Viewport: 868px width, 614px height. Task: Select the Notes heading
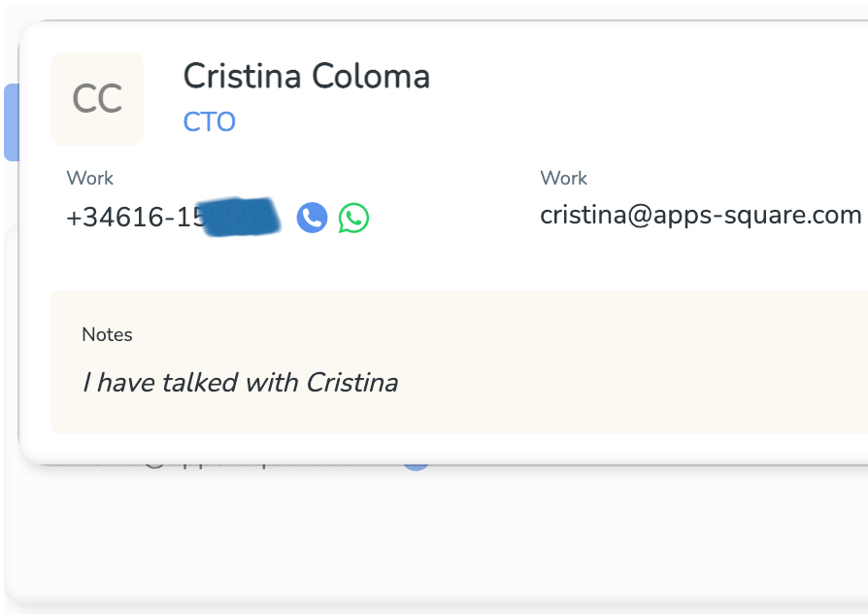107,335
